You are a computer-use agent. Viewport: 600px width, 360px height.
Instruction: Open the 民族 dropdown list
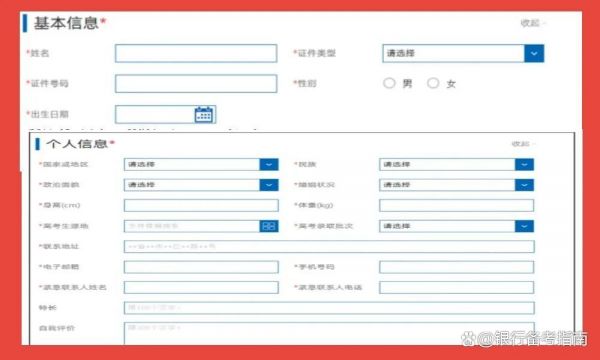pos(457,165)
